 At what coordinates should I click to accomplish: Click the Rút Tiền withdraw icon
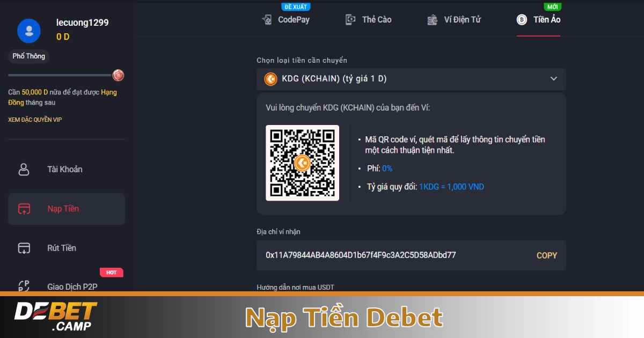(24, 248)
